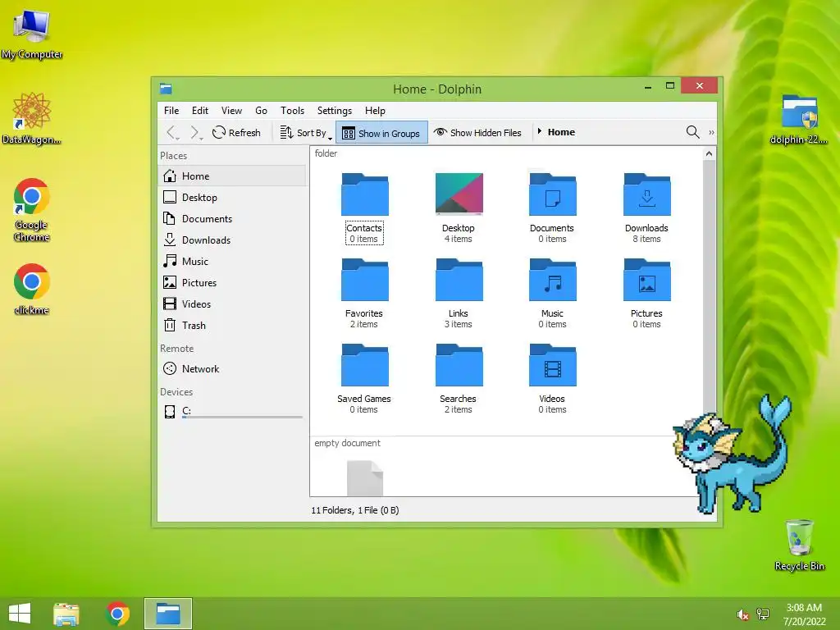The height and width of the screenshot is (630, 840).
Task: Click the Dolphin window title bar icon
Action: (x=166, y=89)
